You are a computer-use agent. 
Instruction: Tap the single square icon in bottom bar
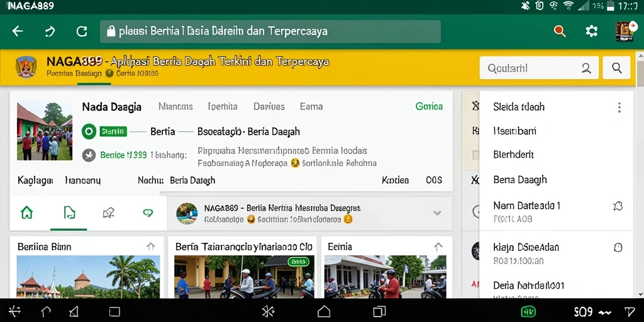114,312
